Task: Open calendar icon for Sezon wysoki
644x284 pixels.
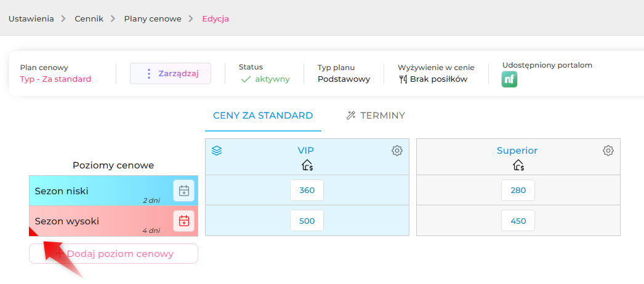Action: click(x=184, y=221)
